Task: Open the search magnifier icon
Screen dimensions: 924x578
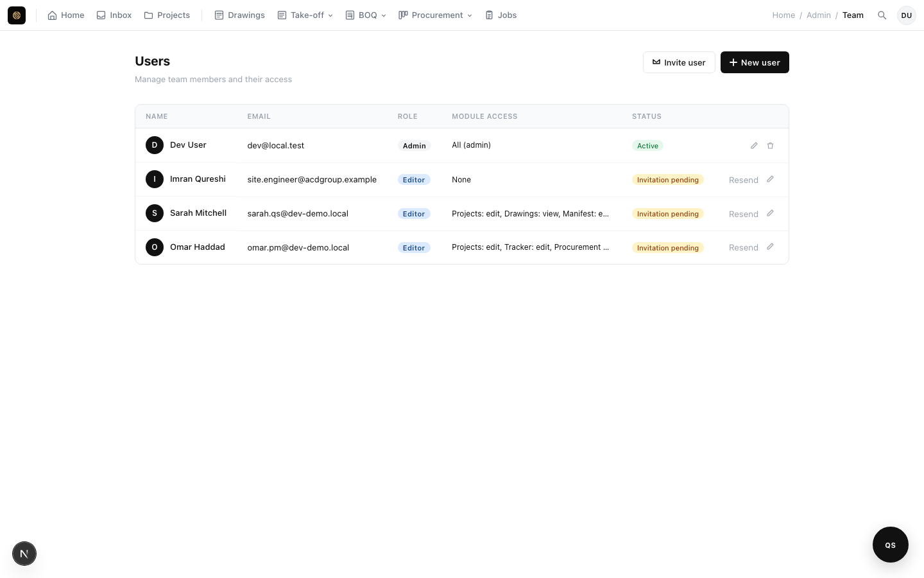Action: click(x=882, y=15)
